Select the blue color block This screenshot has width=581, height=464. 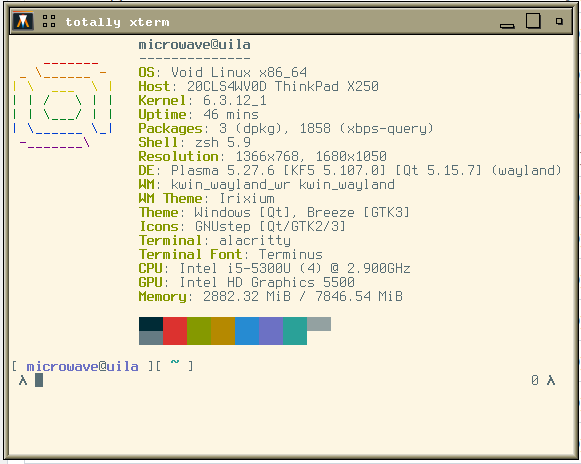[x=247, y=331]
